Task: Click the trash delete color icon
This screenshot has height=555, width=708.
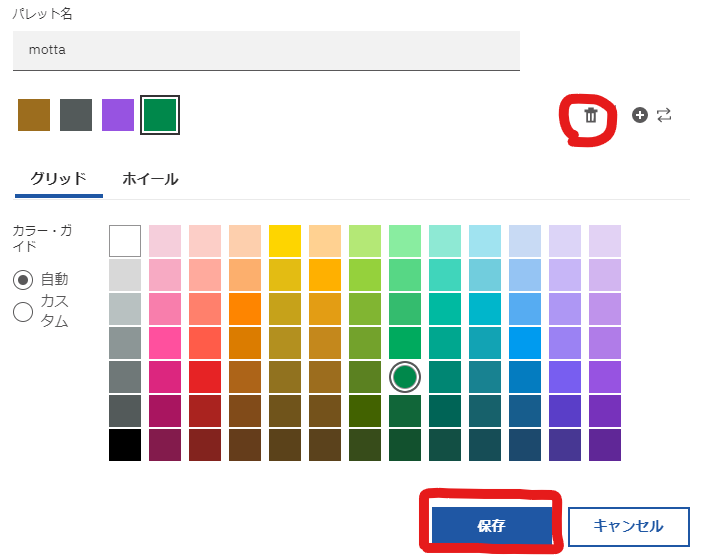Action: [x=591, y=115]
